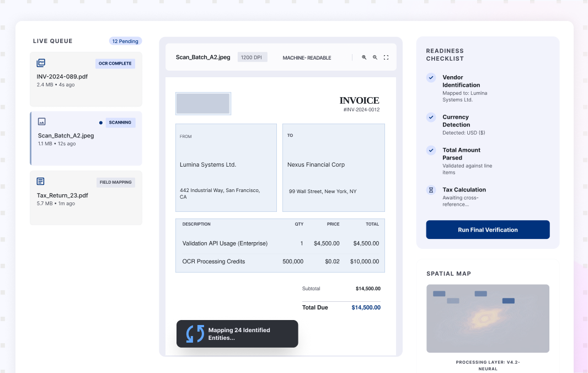Click the PRICE column header
The width and height of the screenshot is (588, 373).
[x=333, y=224]
